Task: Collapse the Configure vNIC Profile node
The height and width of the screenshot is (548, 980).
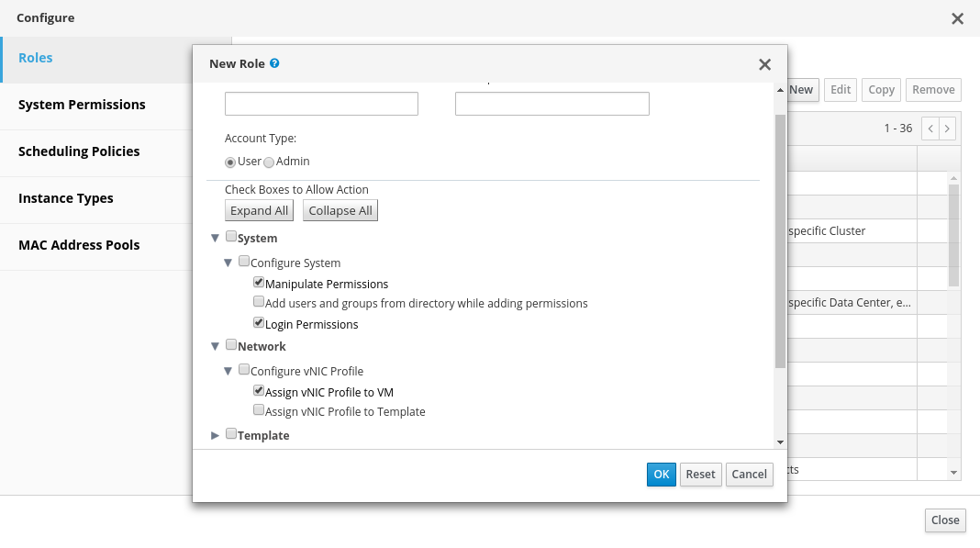Action: click(228, 371)
